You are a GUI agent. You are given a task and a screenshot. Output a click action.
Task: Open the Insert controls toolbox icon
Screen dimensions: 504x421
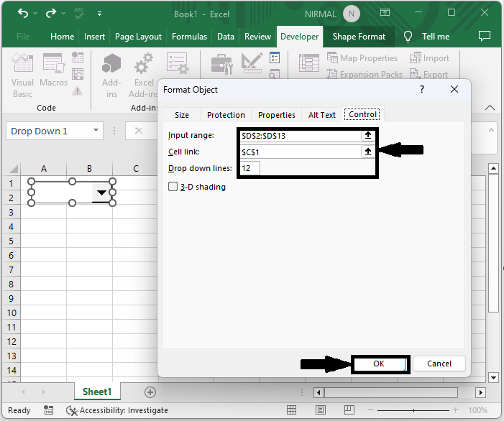[221, 64]
